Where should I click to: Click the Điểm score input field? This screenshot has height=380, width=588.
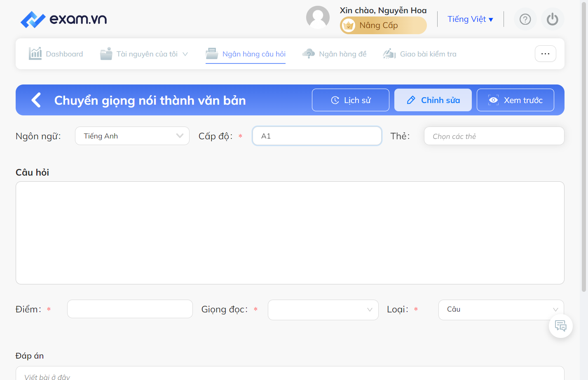point(130,309)
